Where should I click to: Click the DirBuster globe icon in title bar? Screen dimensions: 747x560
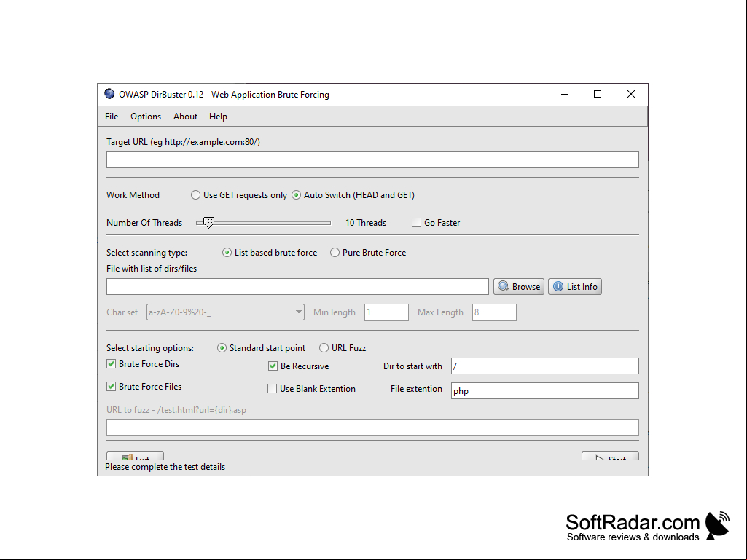(109, 94)
